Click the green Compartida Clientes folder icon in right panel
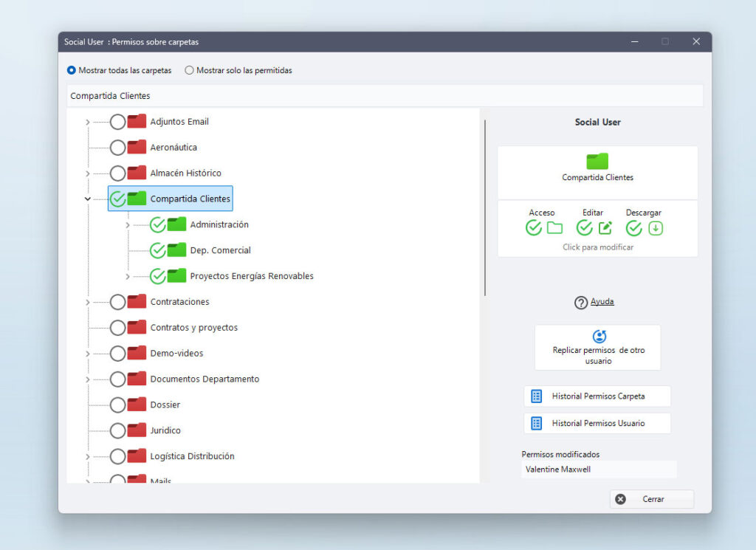756x550 pixels. 597,161
